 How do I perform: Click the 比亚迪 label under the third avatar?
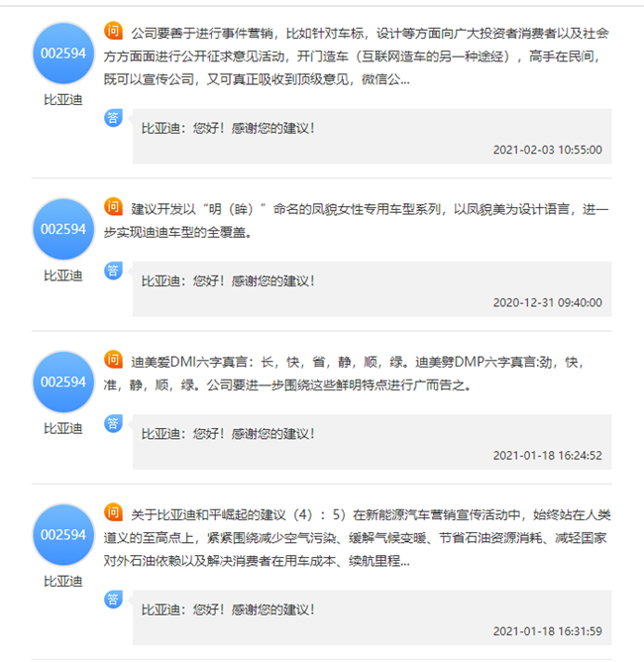point(63,429)
